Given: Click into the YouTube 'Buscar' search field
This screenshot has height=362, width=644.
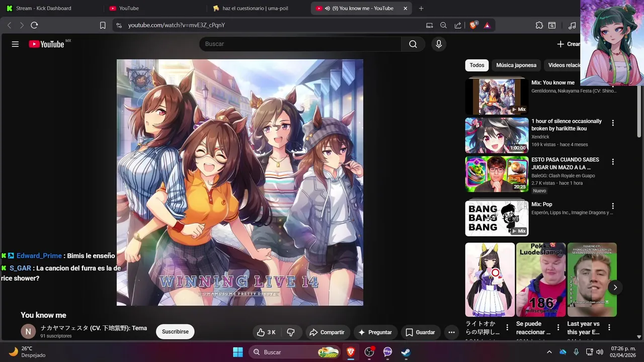Looking at the screenshot, I should pyautogui.click(x=300, y=44).
